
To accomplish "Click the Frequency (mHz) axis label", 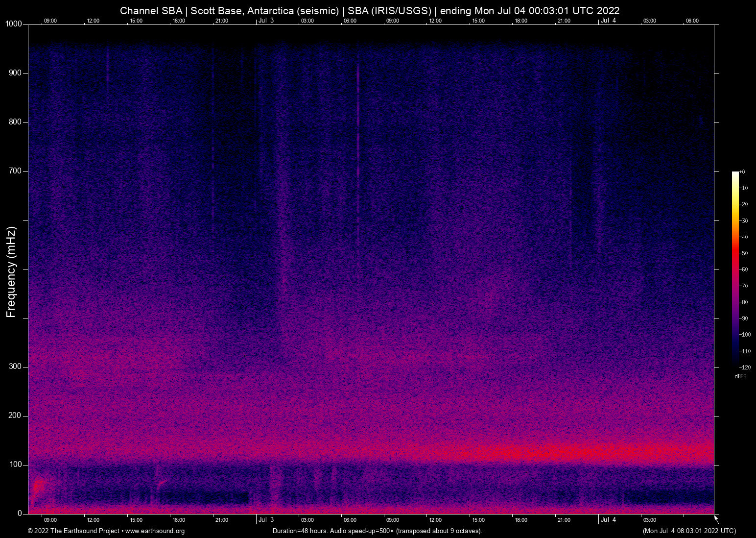I will point(11,272).
